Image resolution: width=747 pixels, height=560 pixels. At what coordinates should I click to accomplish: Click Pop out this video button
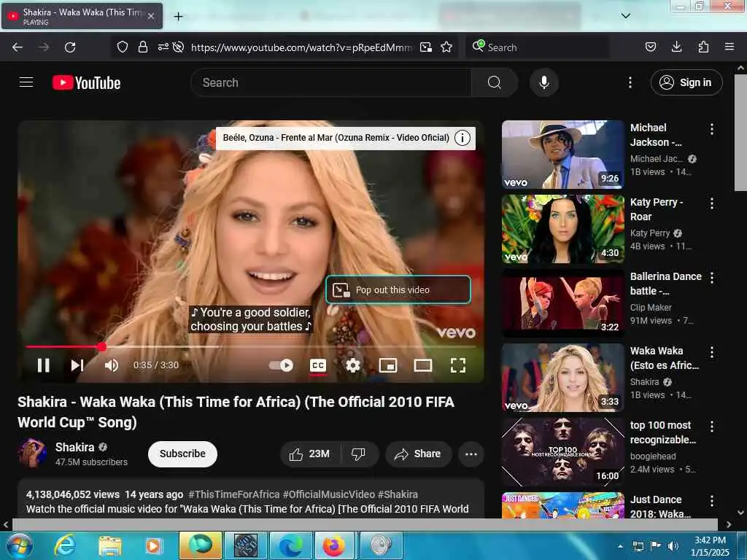pyautogui.click(x=398, y=289)
